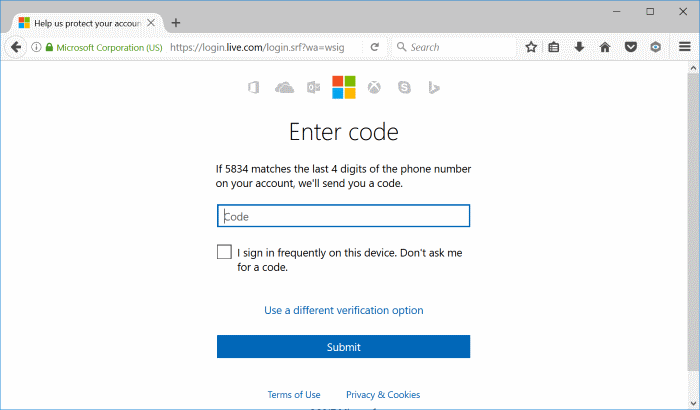
Task: Click the magnifier in the Search box
Action: click(x=401, y=47)
